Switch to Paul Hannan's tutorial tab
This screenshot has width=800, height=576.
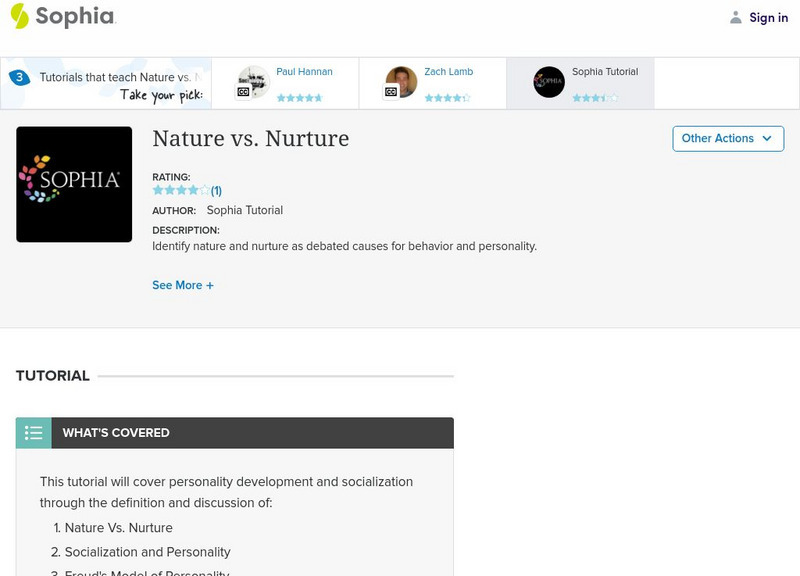[x=304, y=72]
